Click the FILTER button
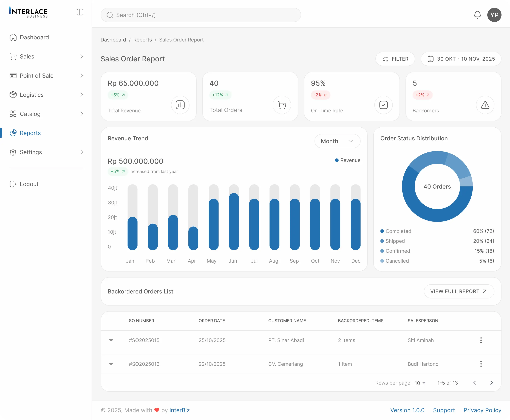510x420 pixels. (x=395, y=59)
